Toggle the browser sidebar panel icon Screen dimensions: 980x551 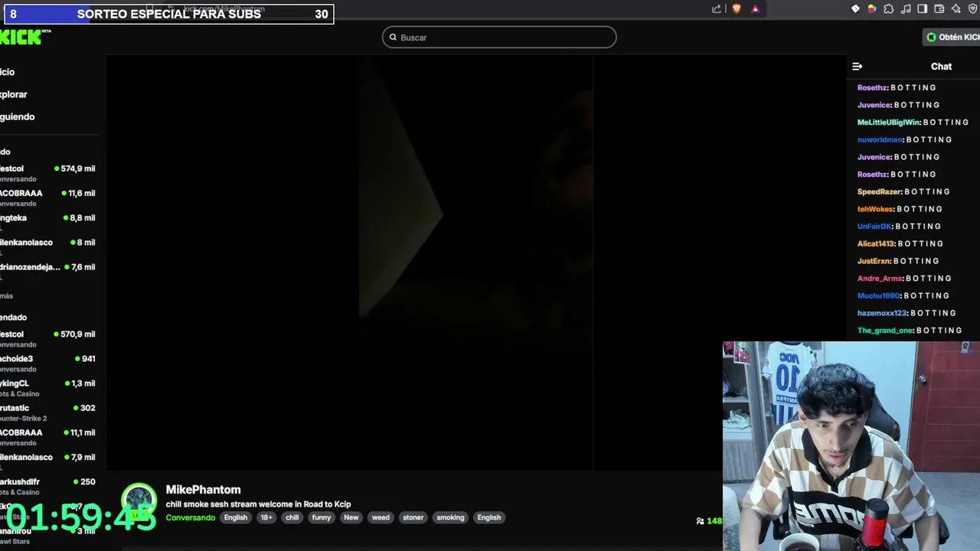tap(923, 9)
